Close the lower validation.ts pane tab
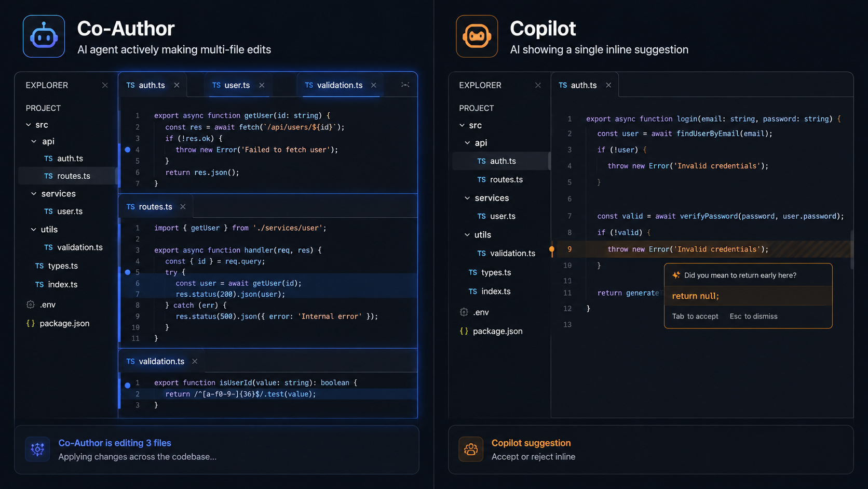The width and height of the screenshot is (868, 489). pyautogui.click(x=195, y=361)
